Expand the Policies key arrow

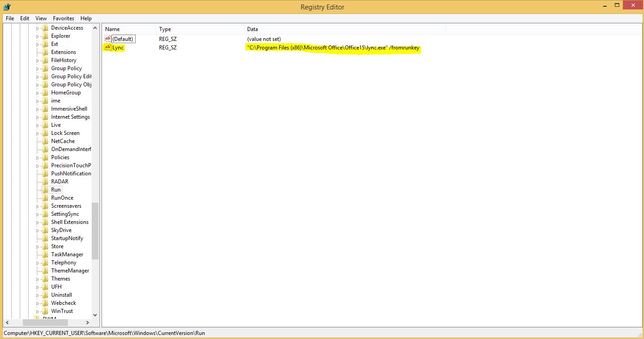pyautogui.click(x=38, y=157)
